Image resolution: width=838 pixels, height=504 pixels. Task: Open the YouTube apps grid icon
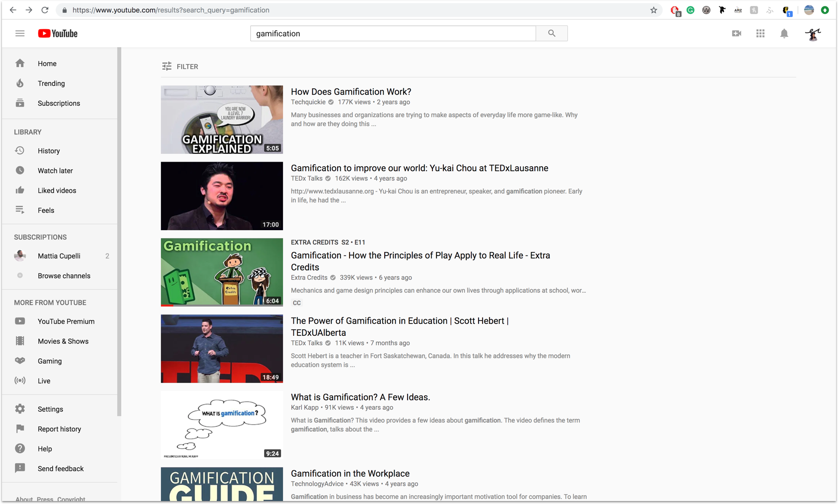[x=761, y=33]
